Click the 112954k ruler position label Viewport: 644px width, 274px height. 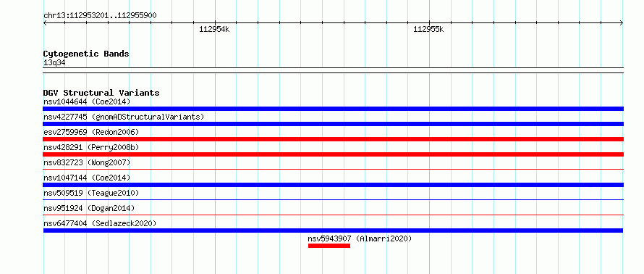coord(214,29)
